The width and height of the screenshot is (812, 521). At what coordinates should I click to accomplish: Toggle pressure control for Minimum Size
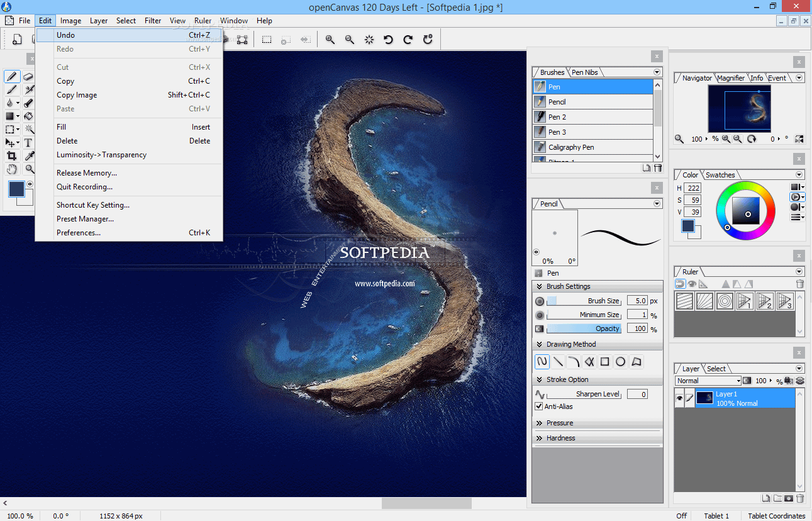(540, 315)
